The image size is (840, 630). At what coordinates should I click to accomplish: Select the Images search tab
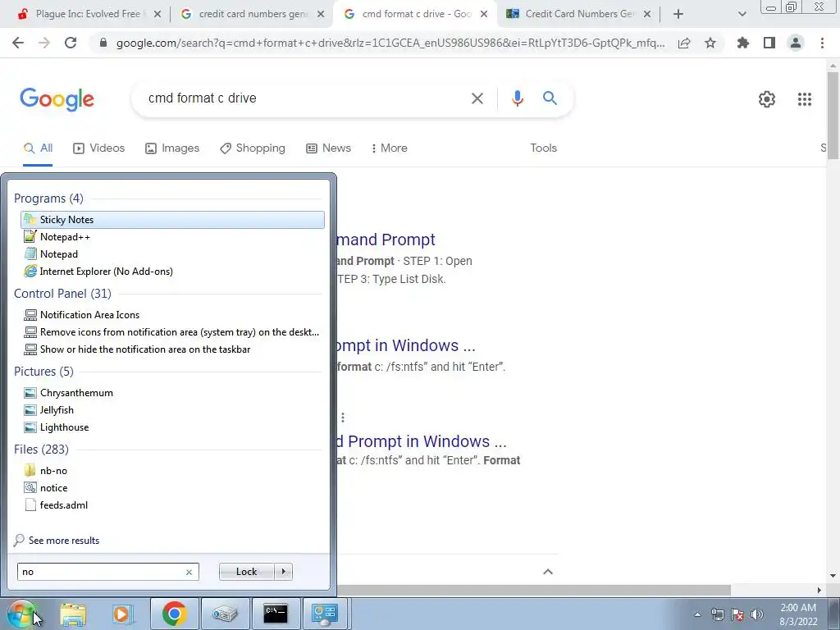(x=172, y=148)
